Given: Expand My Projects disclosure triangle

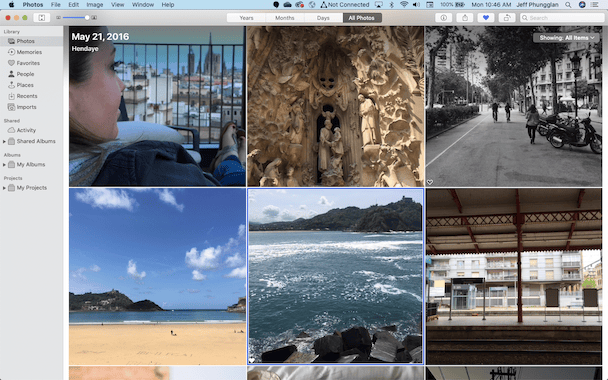Looking at the screenshot, I should [x=4, y=188].
